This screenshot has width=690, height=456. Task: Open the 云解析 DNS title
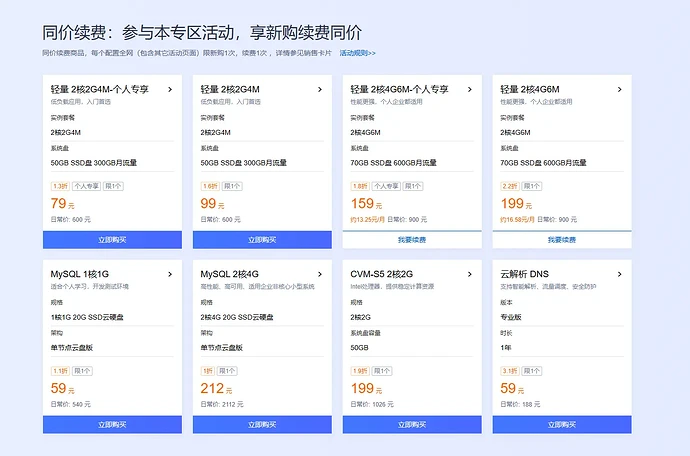(525, 274)
